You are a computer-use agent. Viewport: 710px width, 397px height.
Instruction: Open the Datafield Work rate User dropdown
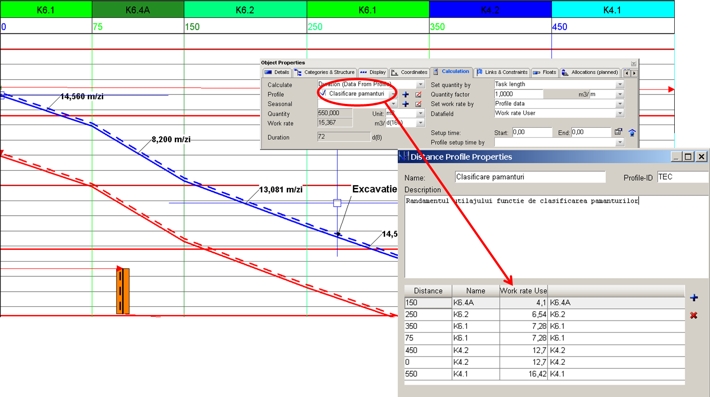click(619, 113)
